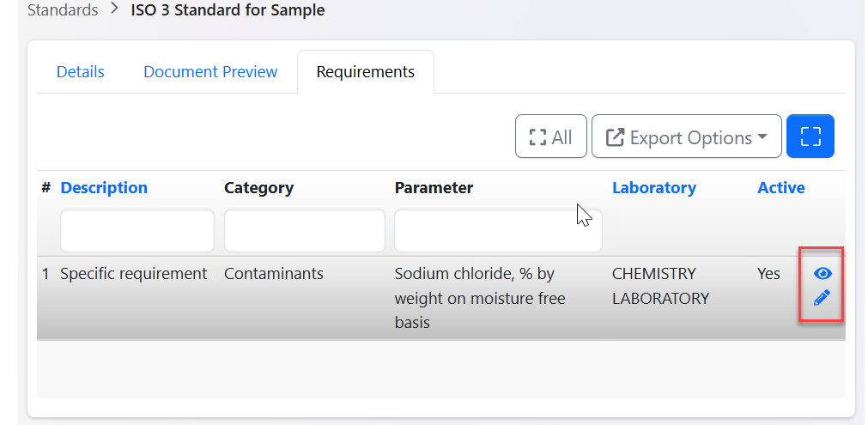Open the Document Preview tab

click(210, 72)
